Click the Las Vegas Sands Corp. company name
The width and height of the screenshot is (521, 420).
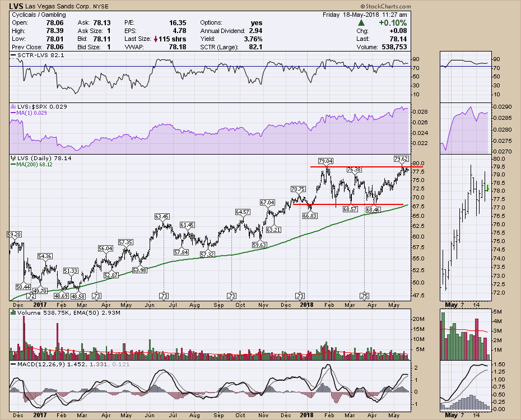tap(58, 6)
